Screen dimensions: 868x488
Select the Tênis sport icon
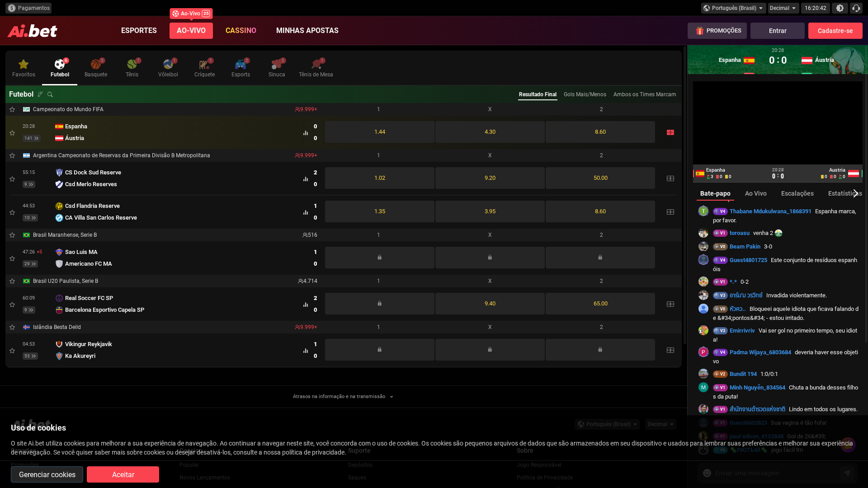point(132,68)
